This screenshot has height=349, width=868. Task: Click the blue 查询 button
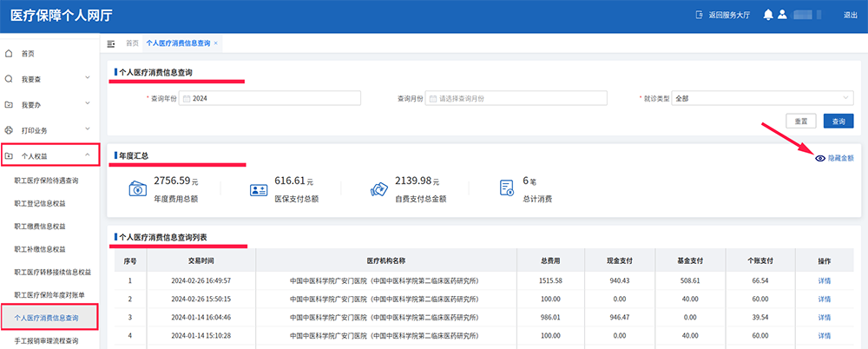pyautogui.click(x=838, y=122)
